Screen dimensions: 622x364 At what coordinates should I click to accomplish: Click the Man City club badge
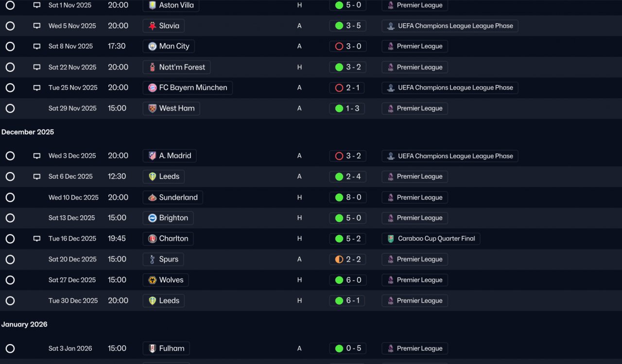point(153,46)
